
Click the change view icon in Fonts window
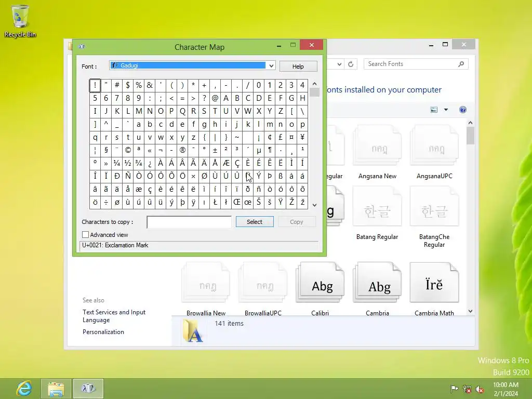pyautogui.click(x=434, y=110)
